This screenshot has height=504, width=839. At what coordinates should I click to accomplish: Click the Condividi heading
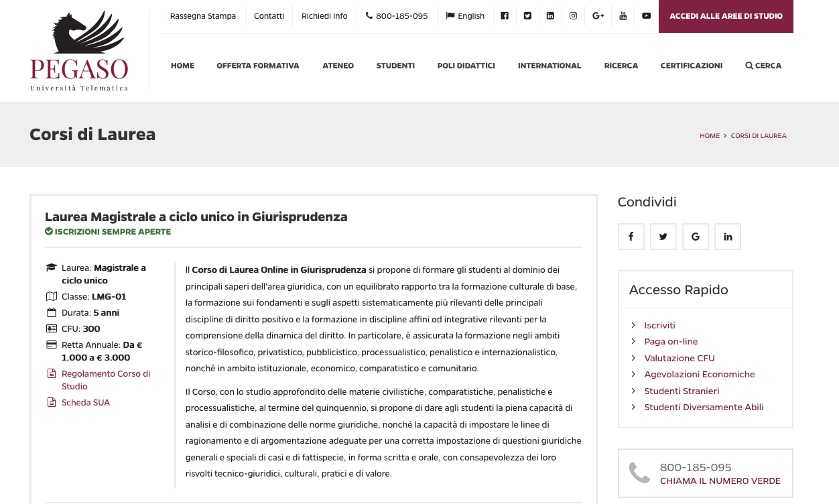click(x=647, y=202)
